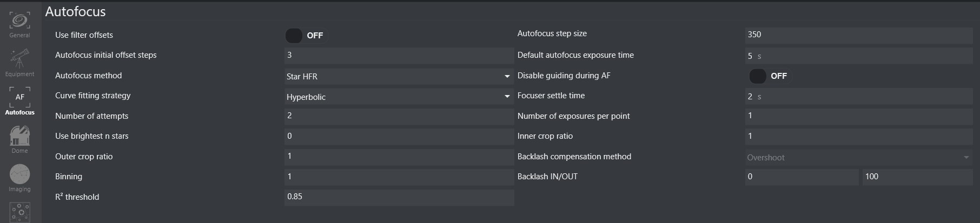
Task: Focus the Focuser settle time field
Action: click(859, 97)
